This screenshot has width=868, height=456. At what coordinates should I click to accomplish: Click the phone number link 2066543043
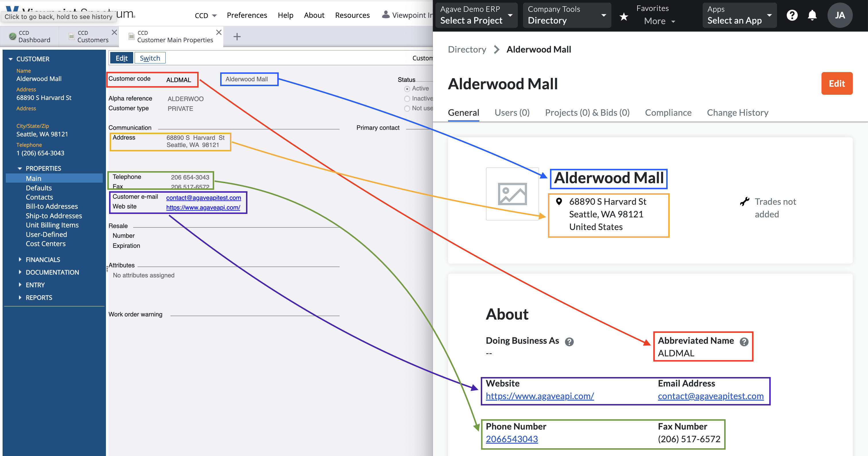point(512,439)
